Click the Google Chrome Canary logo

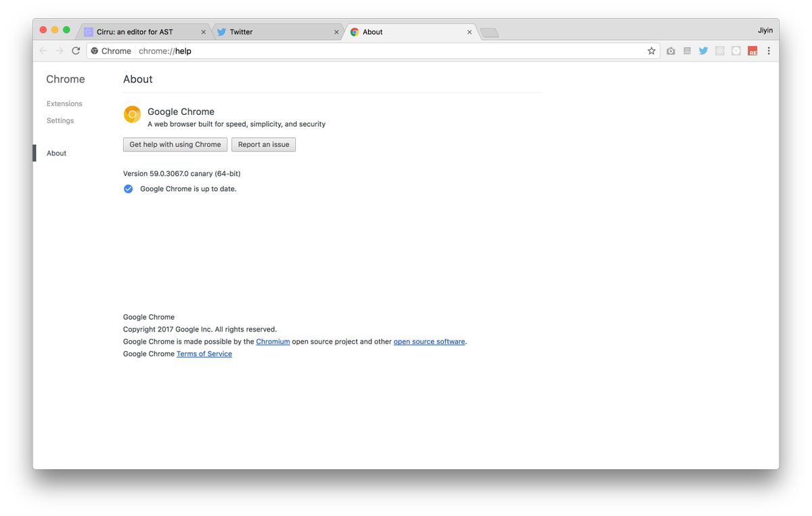(x=132, y=114)
